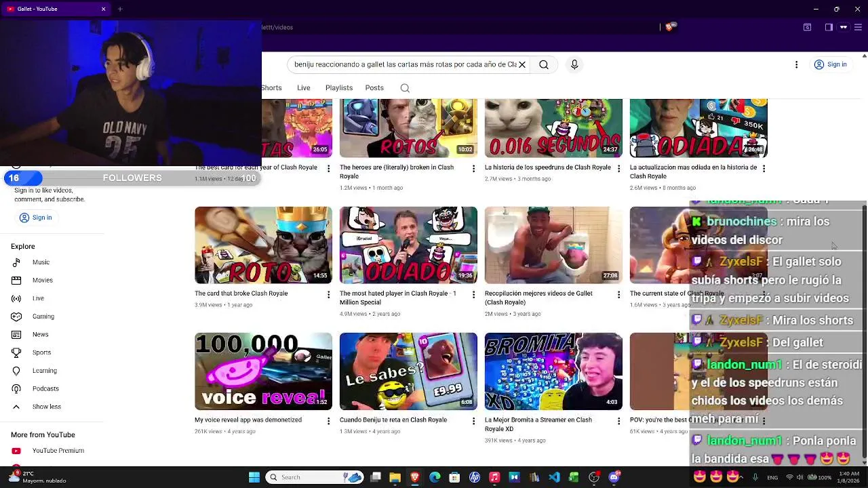This screenshot has width=868, height=488.
Task: Switch to the Live tab
Action: tap(304, 87)
